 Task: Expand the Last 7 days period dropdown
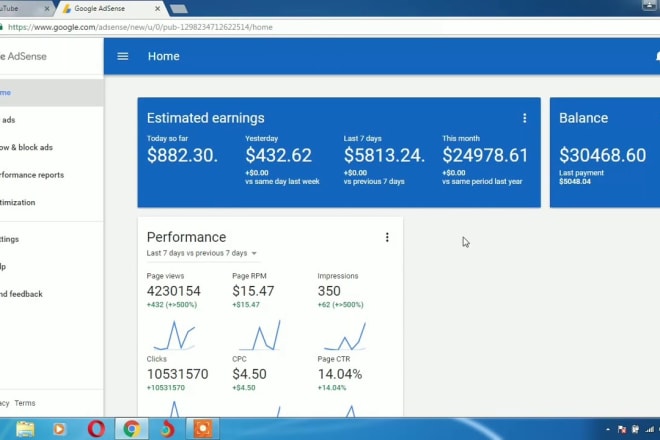[x=201, y=253]
